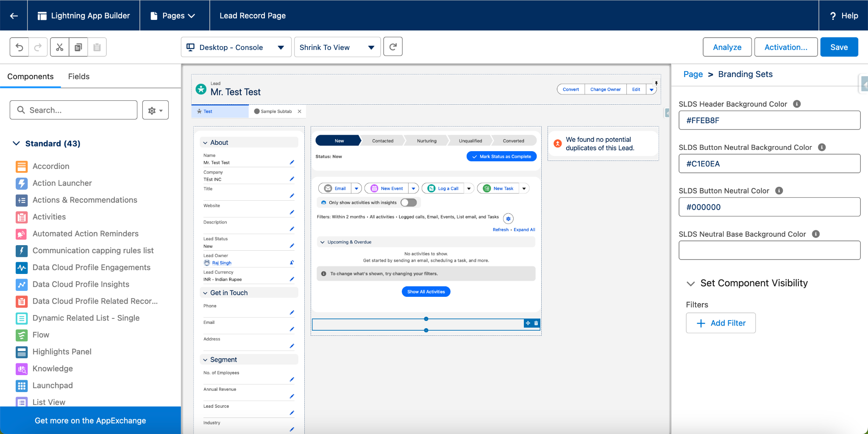Collapse the Segment section
Image resolution: width=868 pixels, height=434 pixels.
coord(206,360)
